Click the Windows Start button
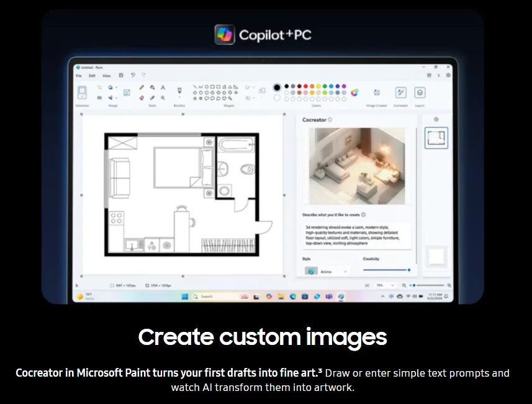 coord(185,296)
